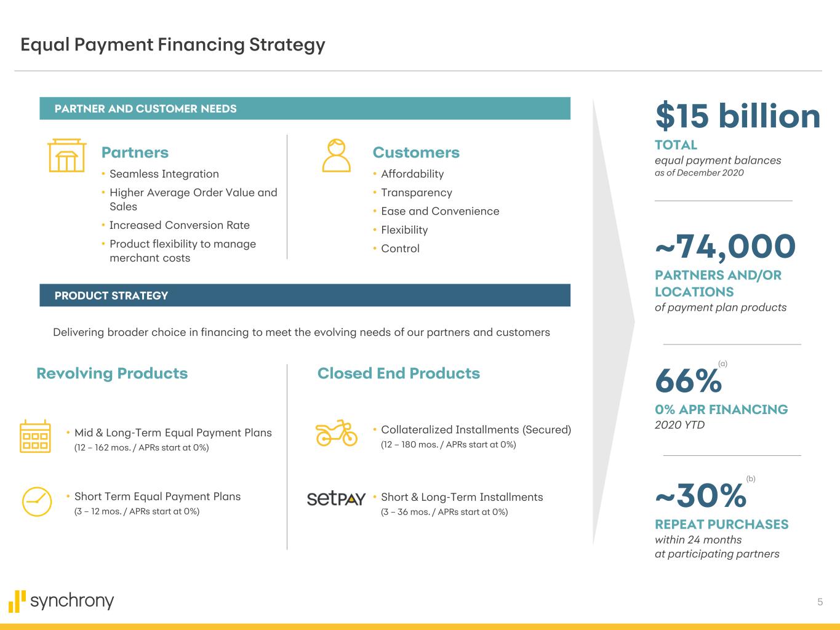Click the clock icon for short term plans

click(37, 501)
